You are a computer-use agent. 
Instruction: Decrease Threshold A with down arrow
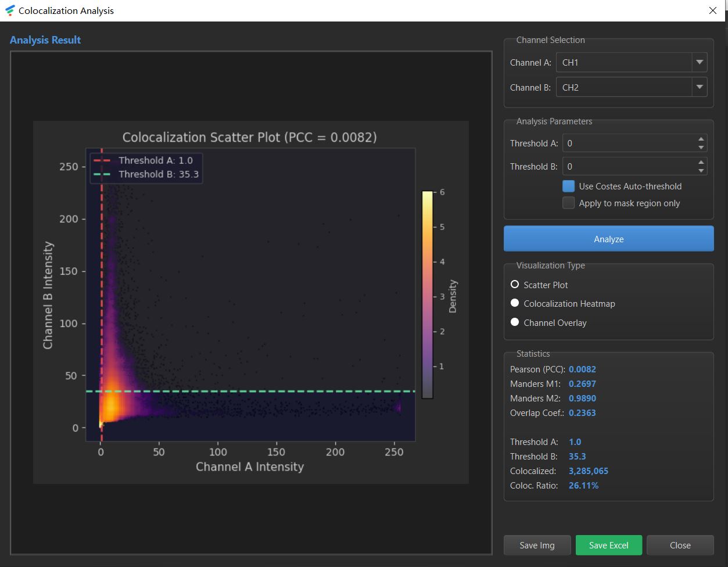click(701, 148)
